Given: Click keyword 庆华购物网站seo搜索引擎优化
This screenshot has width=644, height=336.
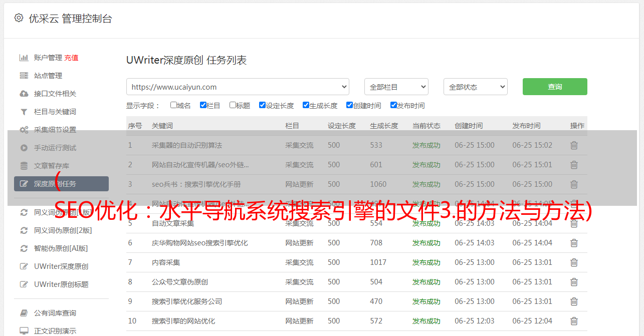Looking at the screenshot, I should (x=200, y=243).
